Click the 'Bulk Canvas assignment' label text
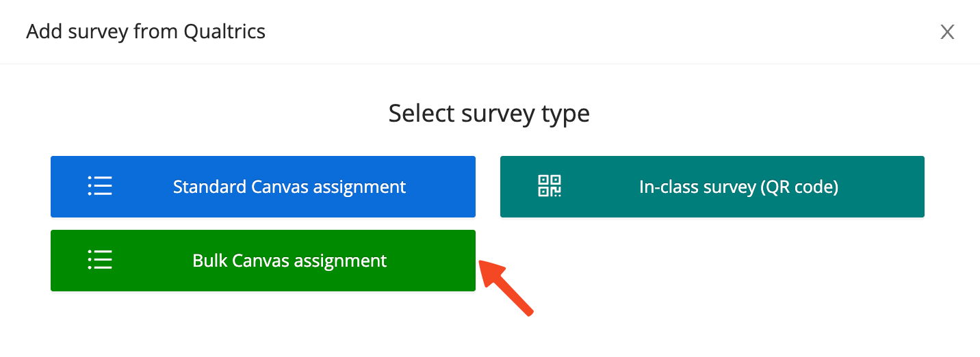The height and width of the screenshot is (357, 980). pyautogui.click(x=289, y=261)
